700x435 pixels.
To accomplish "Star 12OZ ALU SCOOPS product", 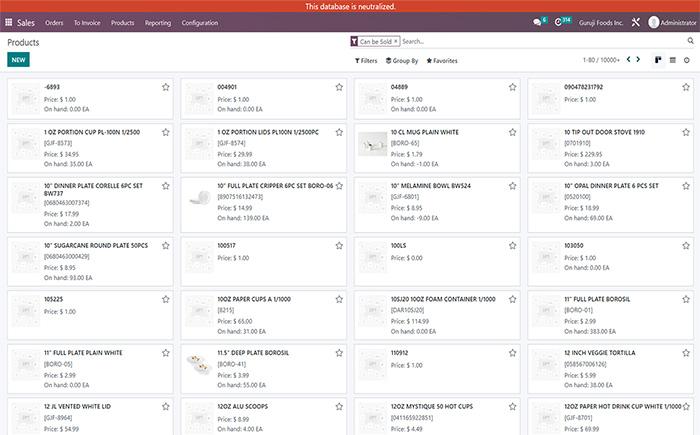I will (339, 406).
